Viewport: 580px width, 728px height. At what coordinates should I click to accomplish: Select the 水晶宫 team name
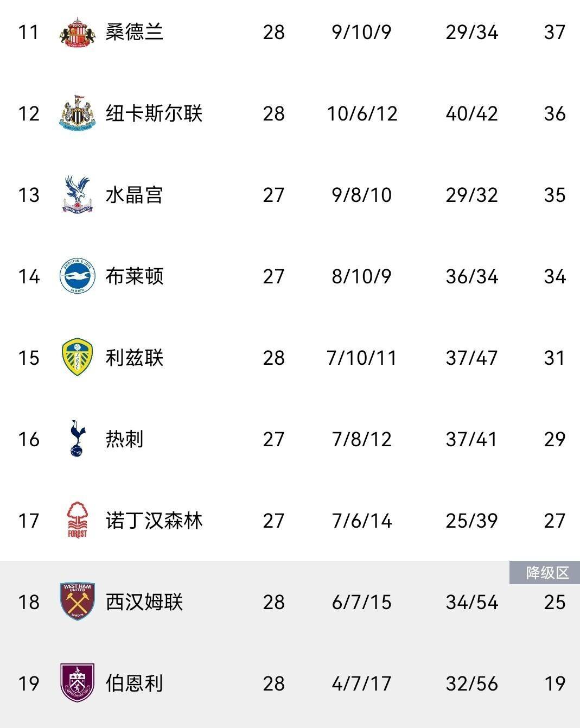pos(134,195)
